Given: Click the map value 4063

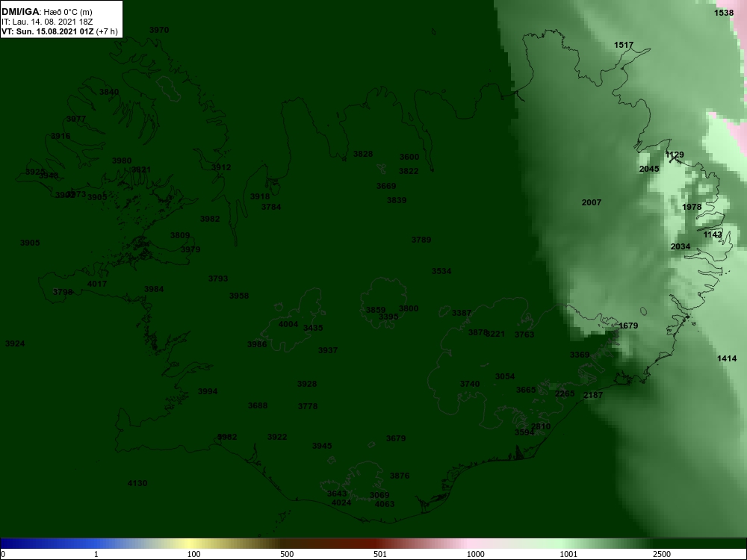Looking at the screenshot, I should point(385,504).
